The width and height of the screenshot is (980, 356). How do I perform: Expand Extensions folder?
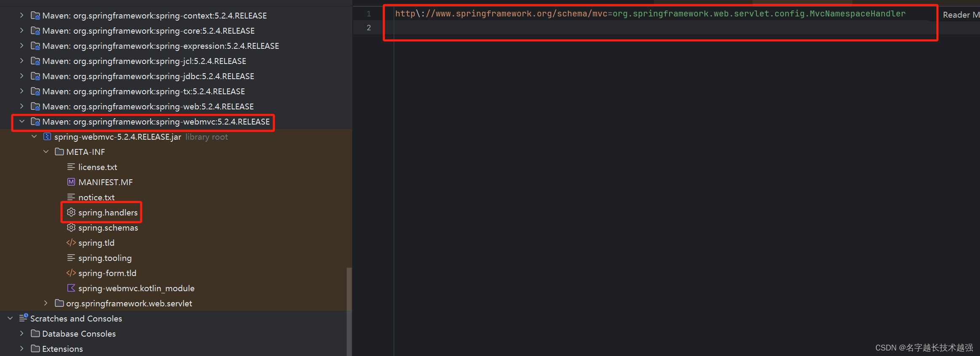pyautogui.click(x=21, y=348)
